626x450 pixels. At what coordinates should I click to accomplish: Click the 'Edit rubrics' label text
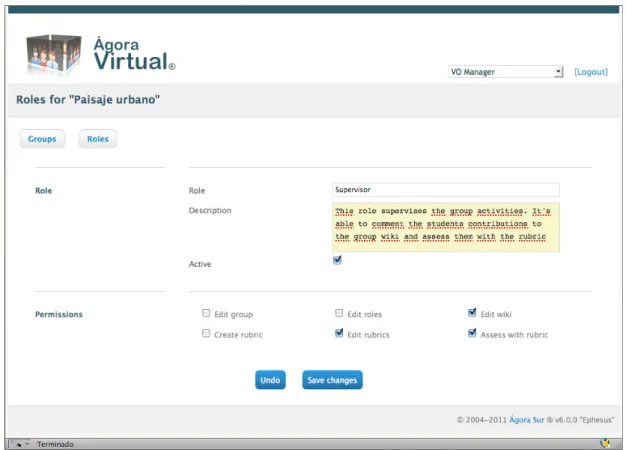[368, 335]
